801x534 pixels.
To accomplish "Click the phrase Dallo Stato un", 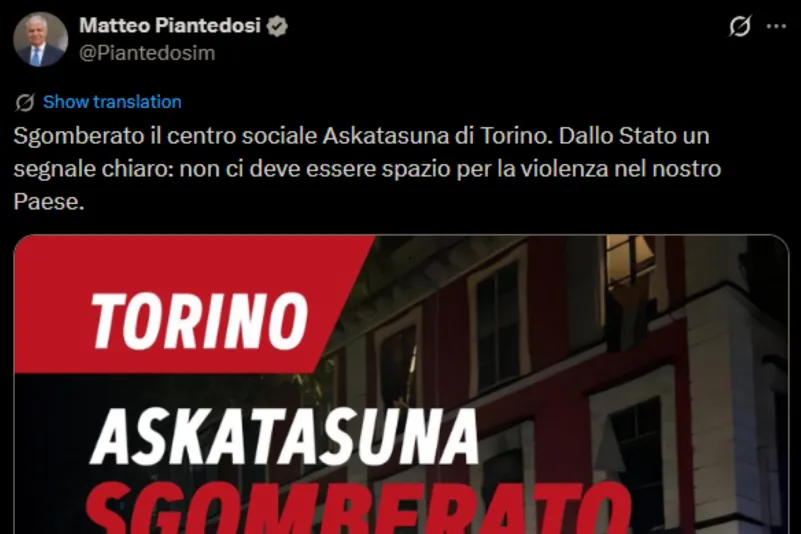I will point(634,136).
